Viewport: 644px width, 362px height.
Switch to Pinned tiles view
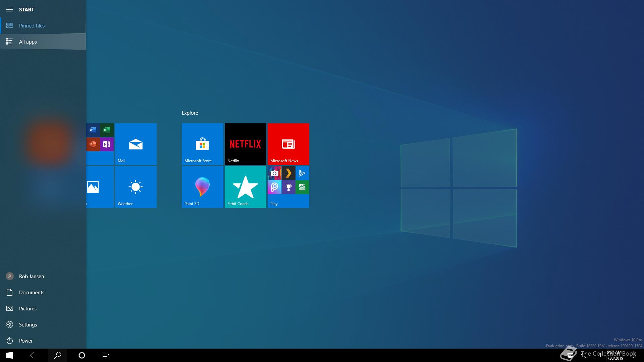pyautogui.click(x=43, y=25)
